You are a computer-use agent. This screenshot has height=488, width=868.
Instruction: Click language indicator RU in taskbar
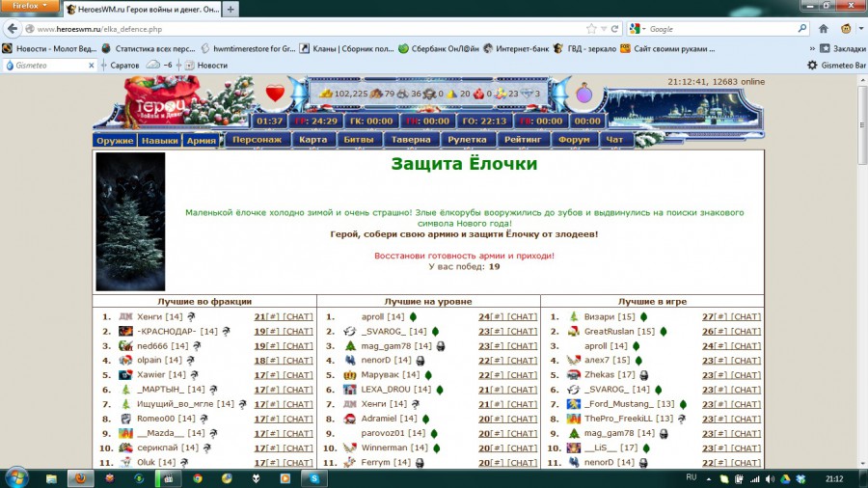tap(691, 477)
